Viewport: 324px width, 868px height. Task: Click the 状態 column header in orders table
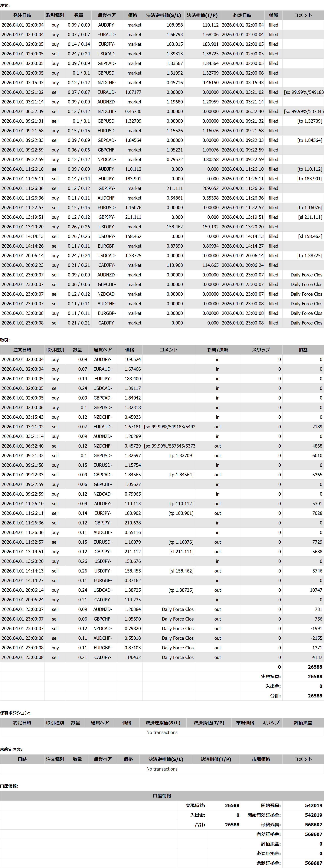[x=273, y=15]
